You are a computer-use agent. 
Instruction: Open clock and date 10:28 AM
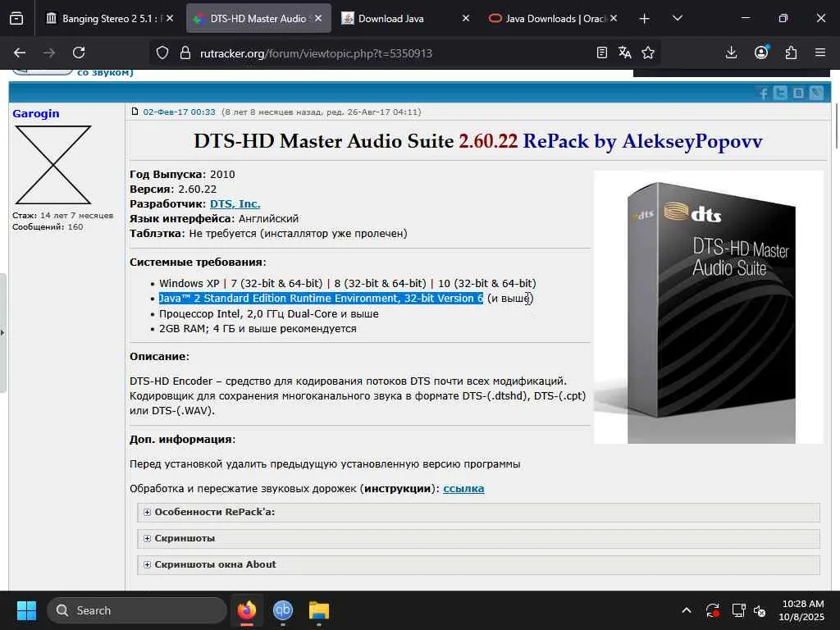coord(802,610)
